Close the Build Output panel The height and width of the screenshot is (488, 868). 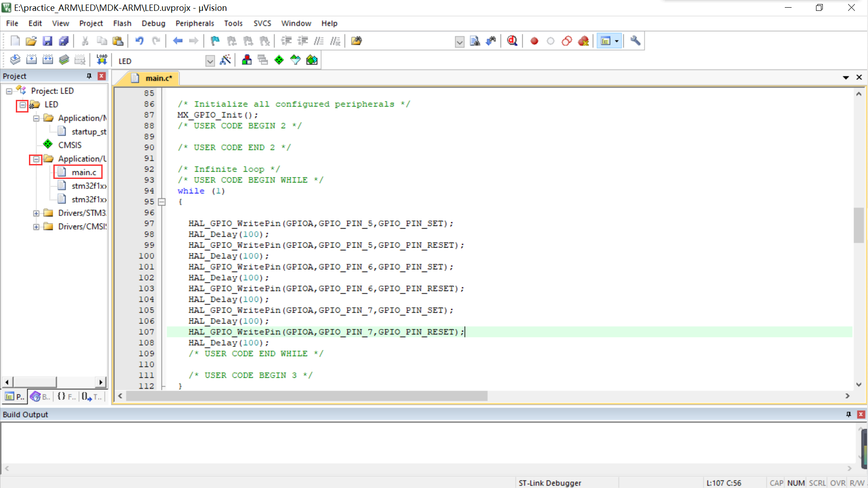[861, 414]
